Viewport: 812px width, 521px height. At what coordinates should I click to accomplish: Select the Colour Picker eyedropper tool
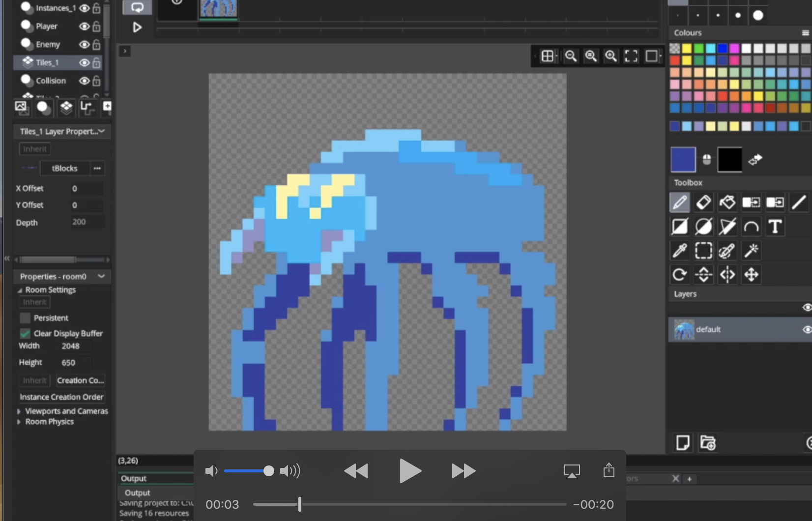(x=680, y=251)
